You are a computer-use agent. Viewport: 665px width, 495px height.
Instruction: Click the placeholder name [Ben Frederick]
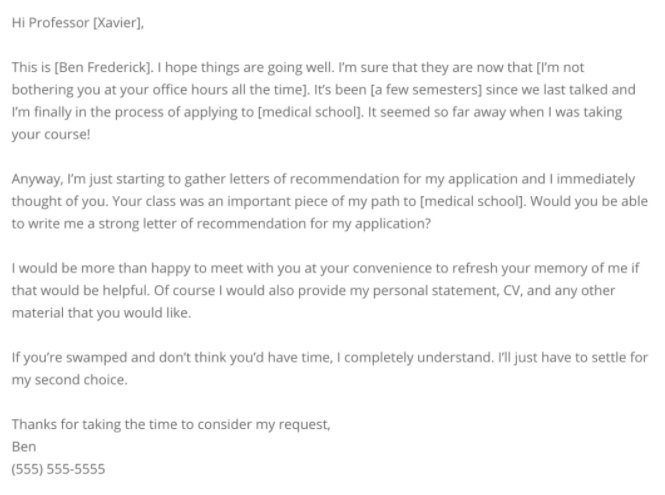pyautogui.click(x=103, y=67)
